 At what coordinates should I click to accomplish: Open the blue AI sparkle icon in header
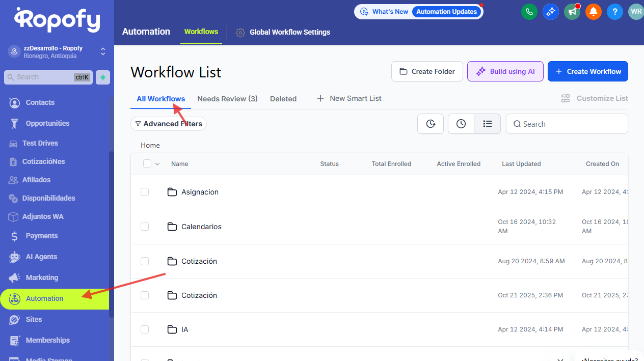[x=550, y=12]
